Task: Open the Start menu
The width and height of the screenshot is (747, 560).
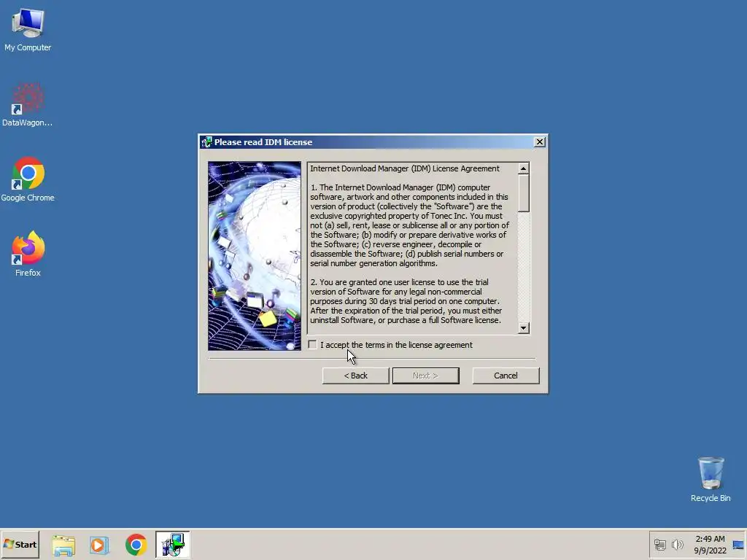Action: point(20,544)
